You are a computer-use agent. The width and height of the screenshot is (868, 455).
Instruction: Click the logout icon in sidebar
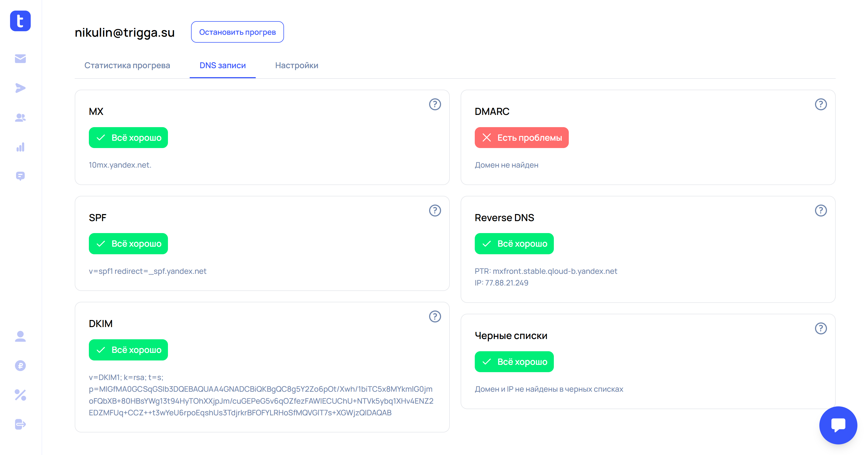click(20, 424)
